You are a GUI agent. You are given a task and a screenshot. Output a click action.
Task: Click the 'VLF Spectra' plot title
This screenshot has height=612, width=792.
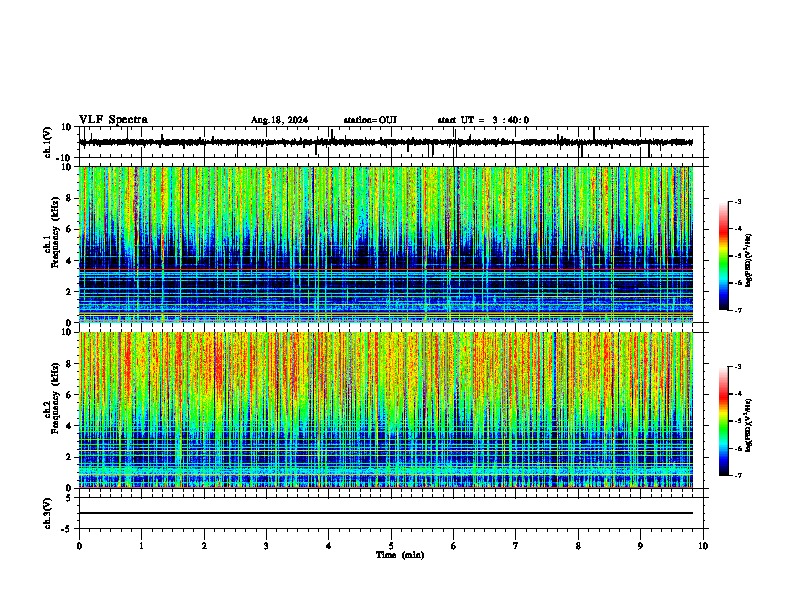click(x=113, y=120)
